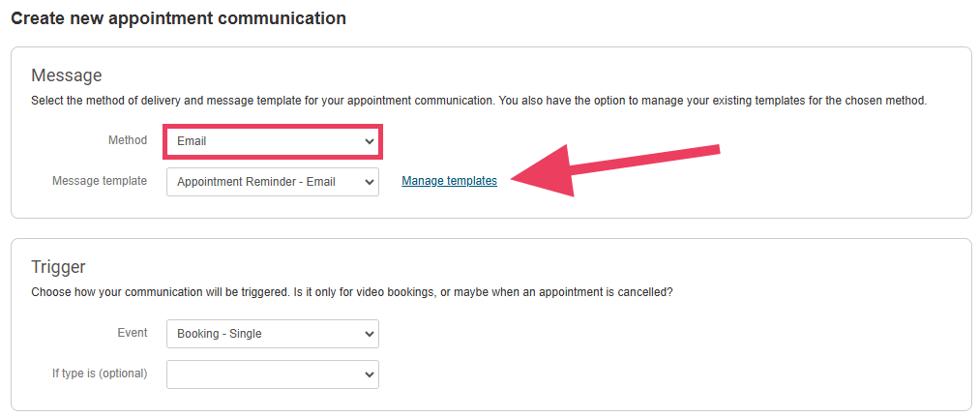The width and height of the screenshot is (980, 418).
Task: Click the Manage templates link
Action: pos(449,181)
